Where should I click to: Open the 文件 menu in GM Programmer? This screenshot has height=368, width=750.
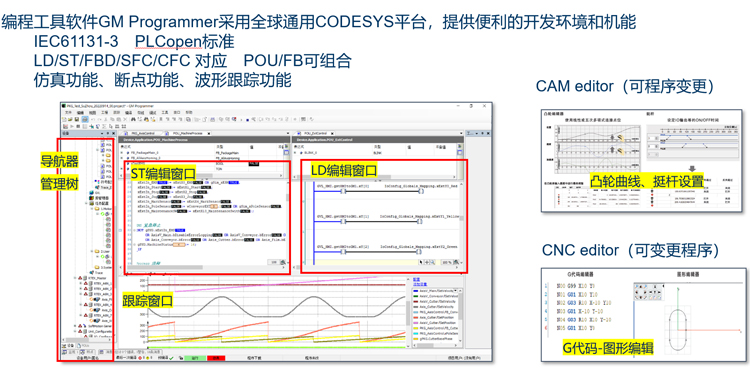tap(68, 112)
